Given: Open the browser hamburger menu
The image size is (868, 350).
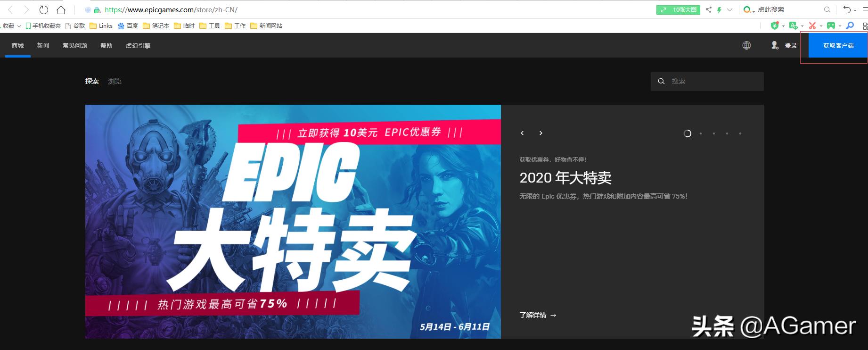Looking at the screenshot, I should click(x=865, y=9).
